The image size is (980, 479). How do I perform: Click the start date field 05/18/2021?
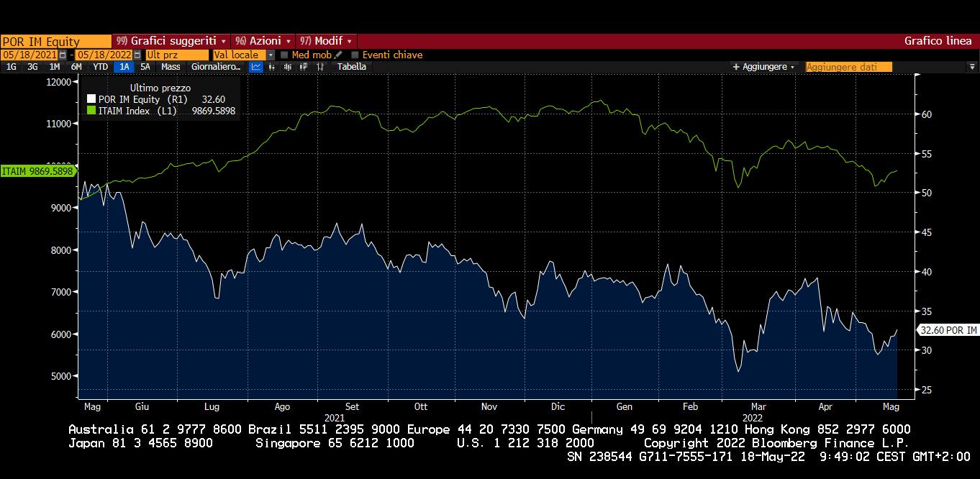30,55
